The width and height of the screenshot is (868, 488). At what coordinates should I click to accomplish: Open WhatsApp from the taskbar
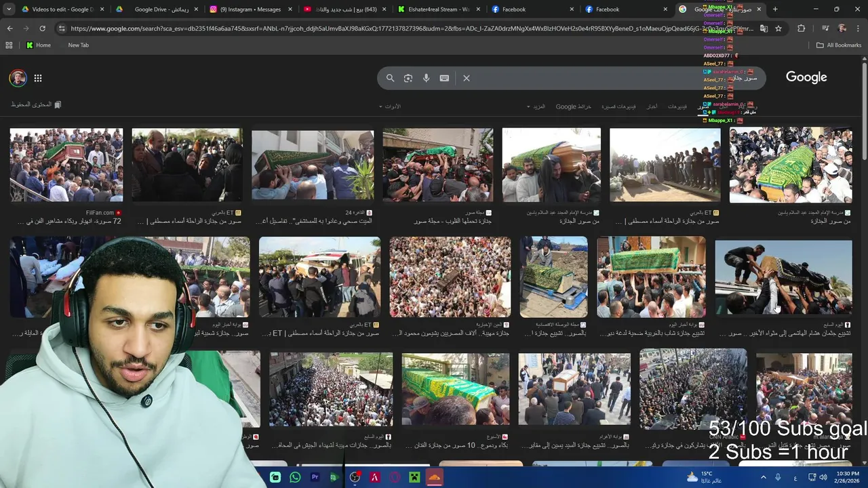(295, 477)
